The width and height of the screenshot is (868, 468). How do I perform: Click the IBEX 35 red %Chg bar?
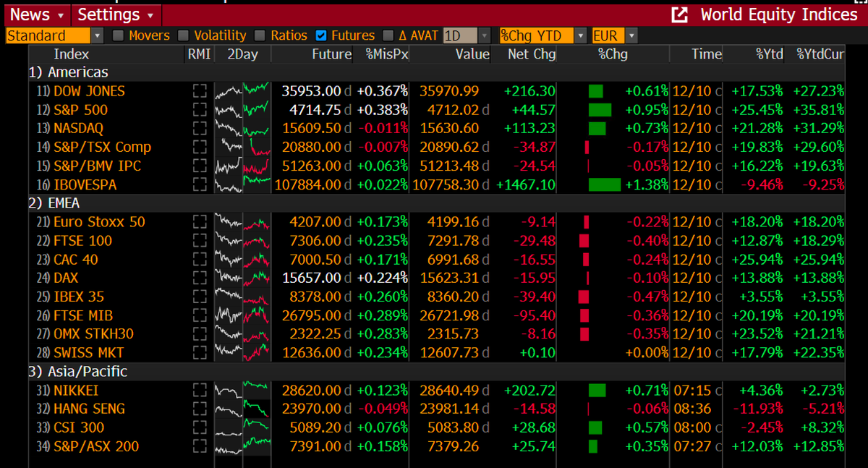click(x=584, y=297)
